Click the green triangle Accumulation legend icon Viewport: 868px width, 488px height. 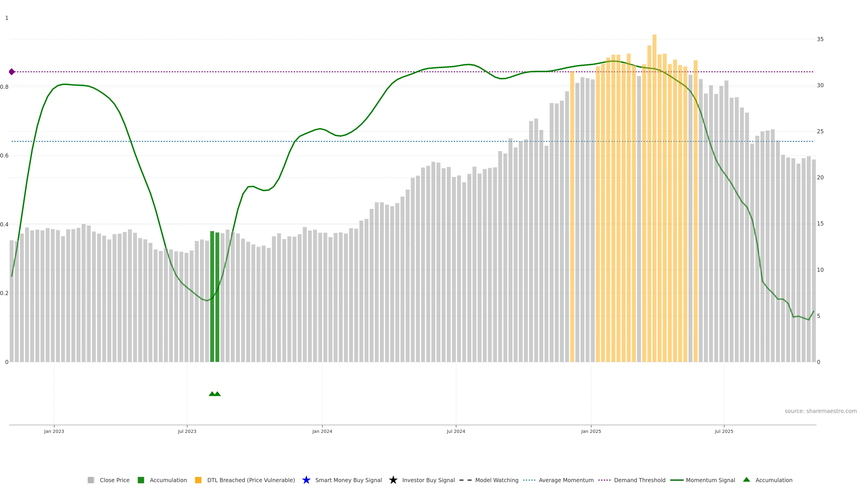pyautogui.click(x=746, y=480)
